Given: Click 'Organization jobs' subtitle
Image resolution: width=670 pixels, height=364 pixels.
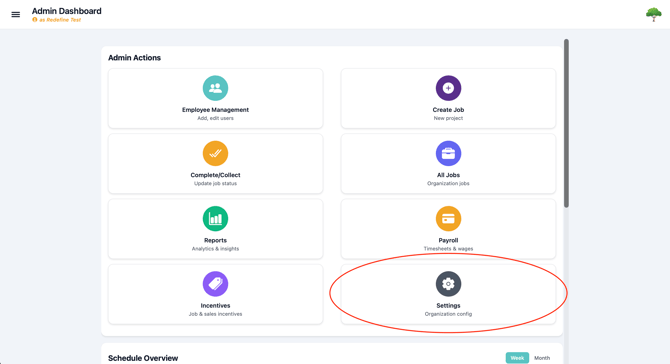Looking at the screenshot, I should 448,184.
